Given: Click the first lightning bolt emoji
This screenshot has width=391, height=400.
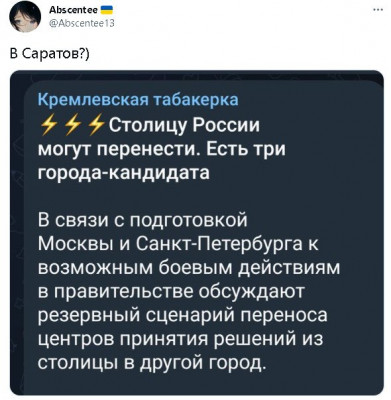Looking at the screenshot, I should pyautogui.click(x=48, y=126).
